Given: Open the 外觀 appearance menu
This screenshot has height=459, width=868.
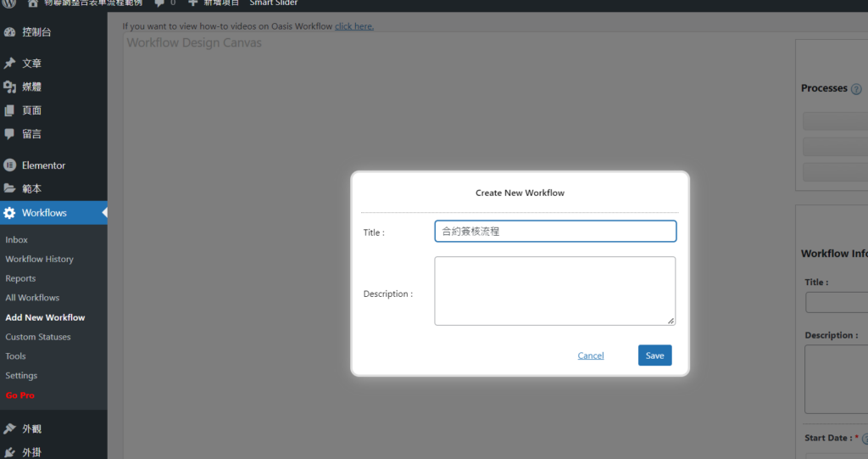Looking at the screenshot, I should point(31,429).
